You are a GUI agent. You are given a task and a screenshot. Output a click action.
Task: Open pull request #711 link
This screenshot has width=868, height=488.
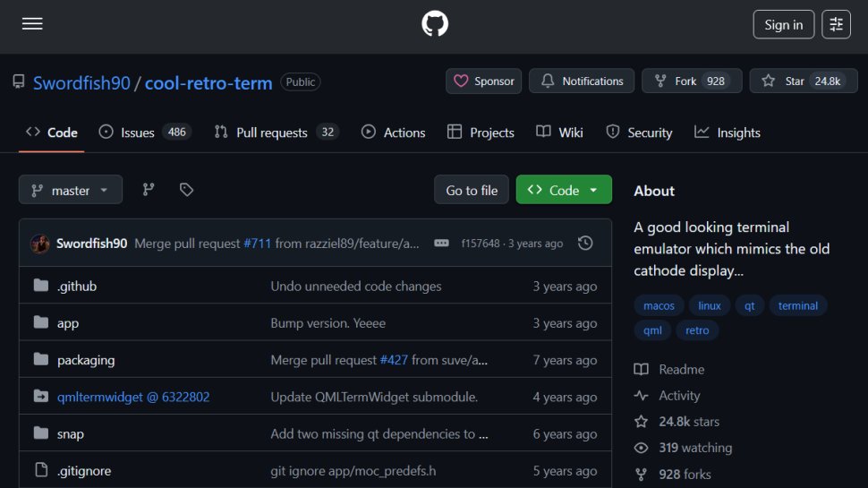click(258, 244)
